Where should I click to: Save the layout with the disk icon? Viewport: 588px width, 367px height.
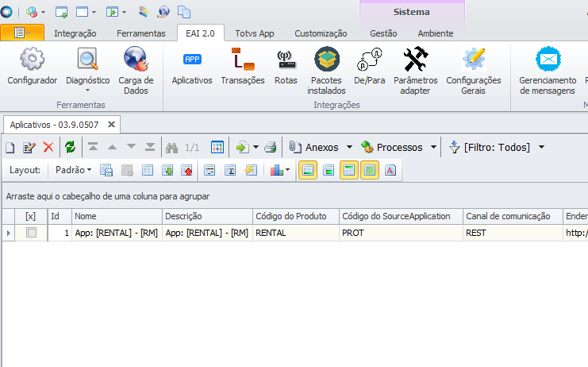pos(106,170)
